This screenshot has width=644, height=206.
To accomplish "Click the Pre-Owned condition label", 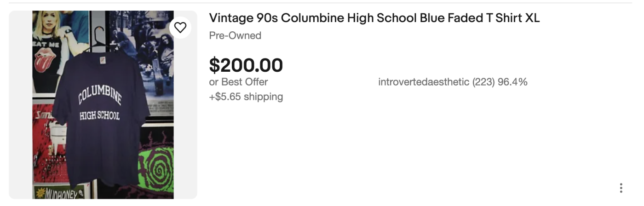I will click(235, 35).
